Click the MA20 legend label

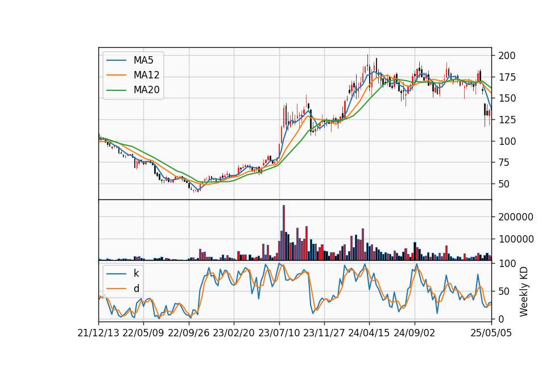(146, 90)
